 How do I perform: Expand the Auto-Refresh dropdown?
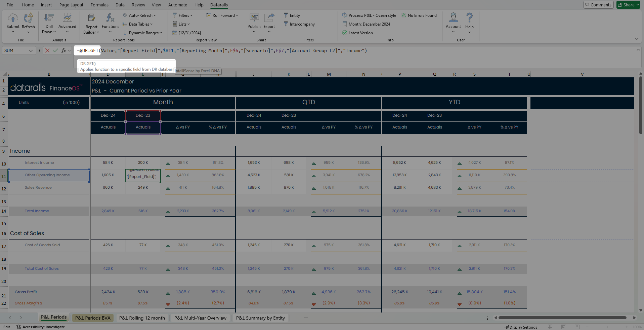[139, 15]
